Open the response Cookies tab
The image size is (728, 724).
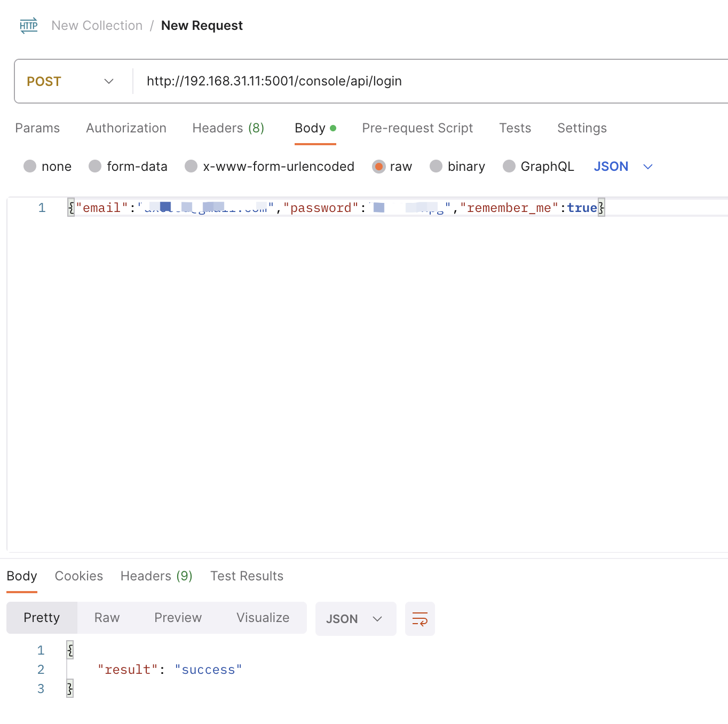[78, 576]
